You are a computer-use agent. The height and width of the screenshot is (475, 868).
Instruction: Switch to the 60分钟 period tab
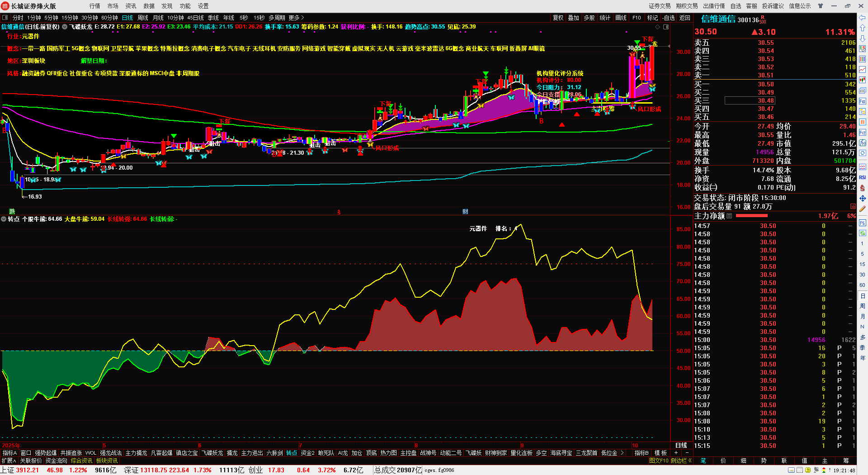pyautogui.click(x=109, y=18)
